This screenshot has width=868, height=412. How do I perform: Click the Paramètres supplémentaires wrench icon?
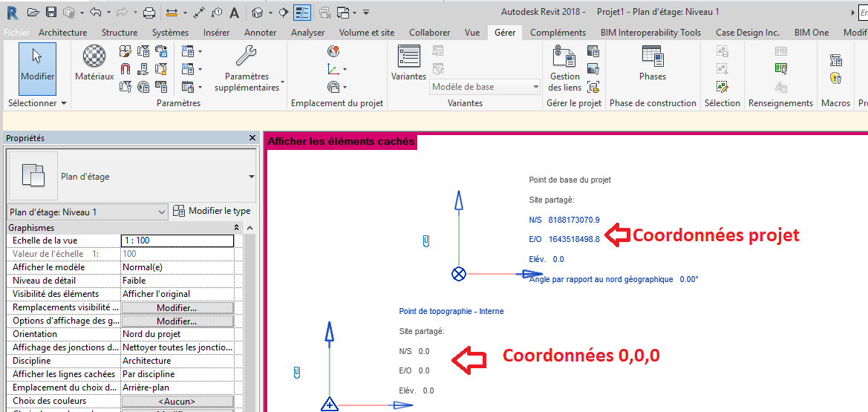point(246,56)
